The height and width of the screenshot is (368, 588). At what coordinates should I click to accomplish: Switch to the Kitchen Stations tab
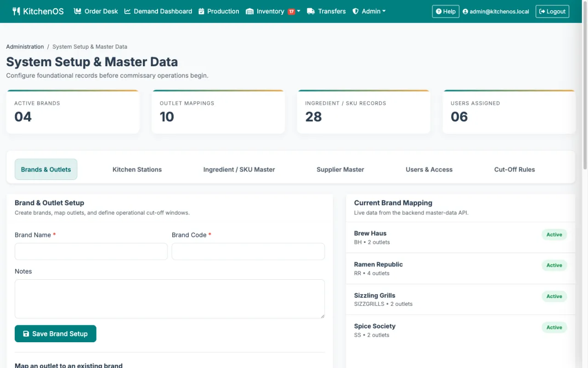pyautogui.click(x=137, y=169)
